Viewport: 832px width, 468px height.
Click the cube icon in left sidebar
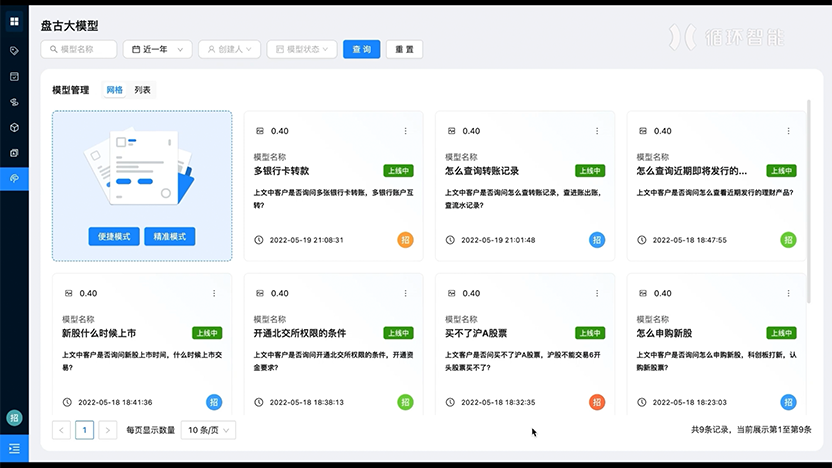click(14, 127)
